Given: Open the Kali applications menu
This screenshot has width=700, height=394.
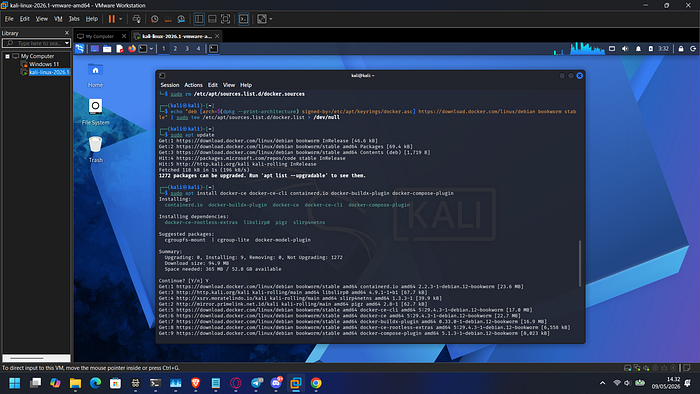Looking at the screenshot, I should (x=79, y=49).
